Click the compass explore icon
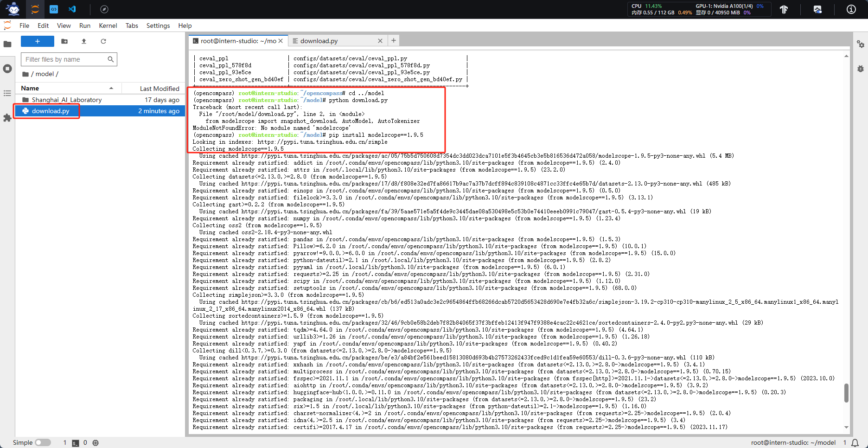The height and width of the screenshot is (448, 868). [104, 9]
